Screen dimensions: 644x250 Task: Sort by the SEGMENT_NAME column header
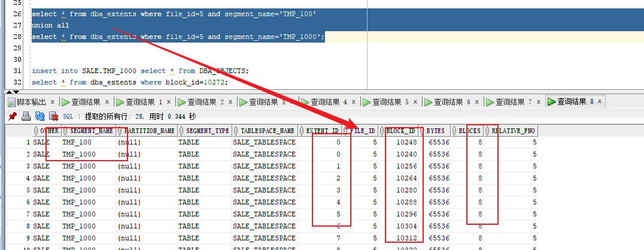89,131
